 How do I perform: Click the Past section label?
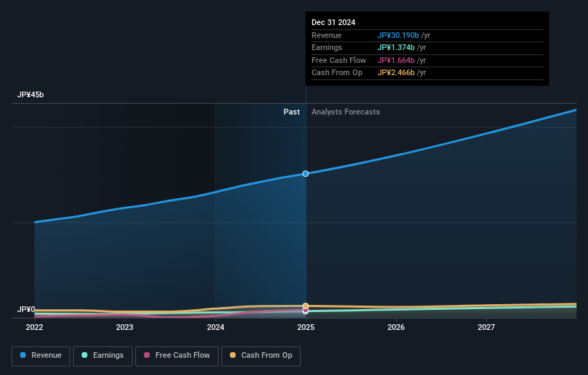tap(291, 112)
